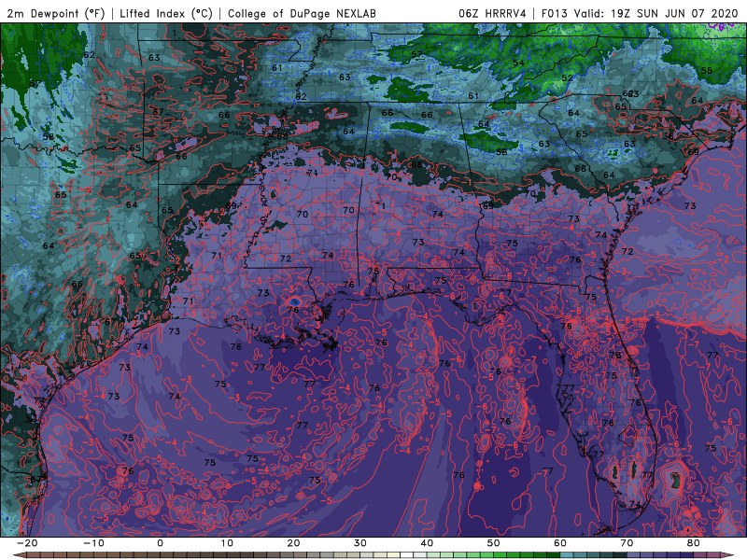
Task: Click the 70 label on the color scale
Action: pyautogui.click(x=627, y=543)
